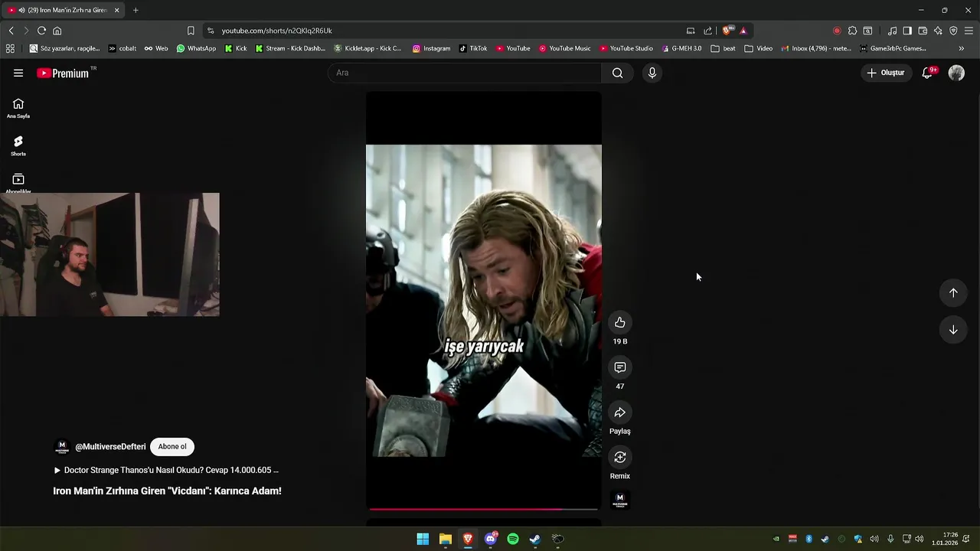Viewport: 980px width, 551px height.
Task: Open File Explorer from the taskbar
Action: 446,539
